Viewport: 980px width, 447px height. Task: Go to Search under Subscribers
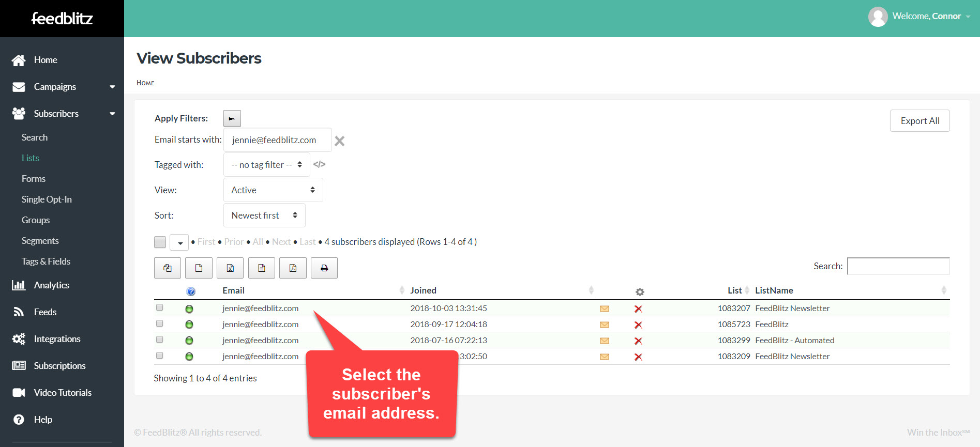tap(35, 137)
